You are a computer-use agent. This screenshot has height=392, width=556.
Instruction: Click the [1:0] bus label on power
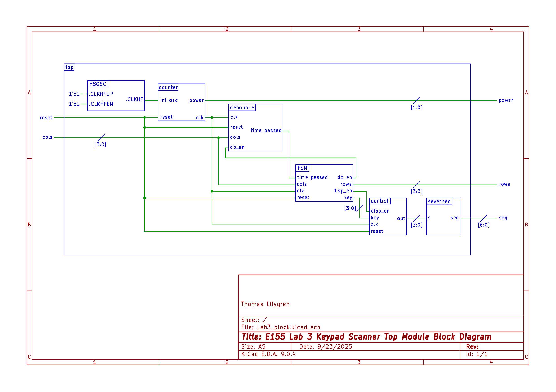coord(416,108)
